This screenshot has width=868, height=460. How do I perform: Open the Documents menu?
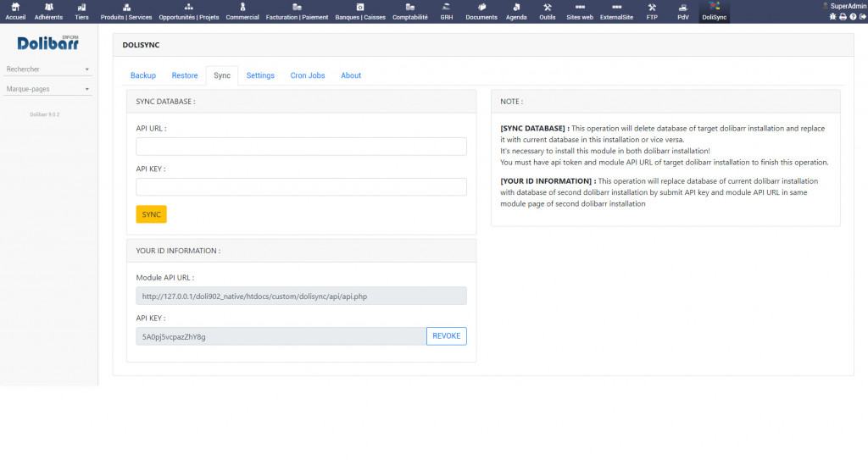click(481, 12)
